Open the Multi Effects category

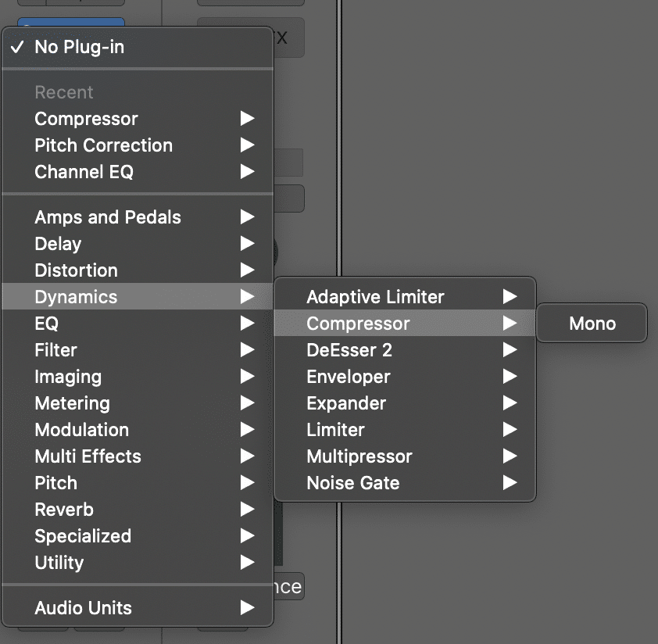tap(138, 456)
